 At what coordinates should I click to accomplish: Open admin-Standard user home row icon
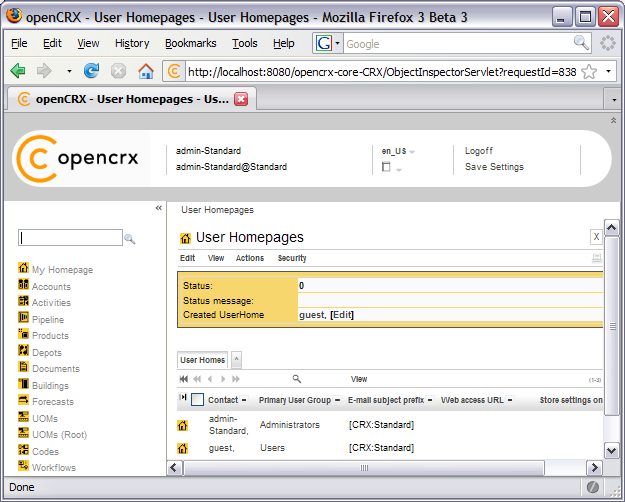pyautogui.click(x=183, y=425)
